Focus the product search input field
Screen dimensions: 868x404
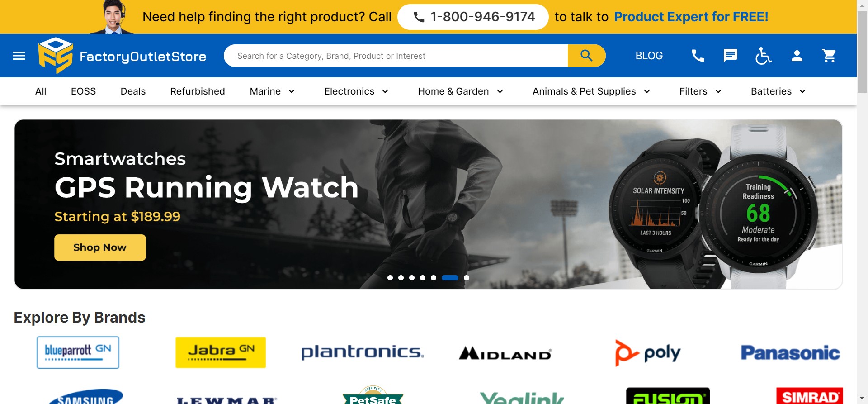pos(396,56)
